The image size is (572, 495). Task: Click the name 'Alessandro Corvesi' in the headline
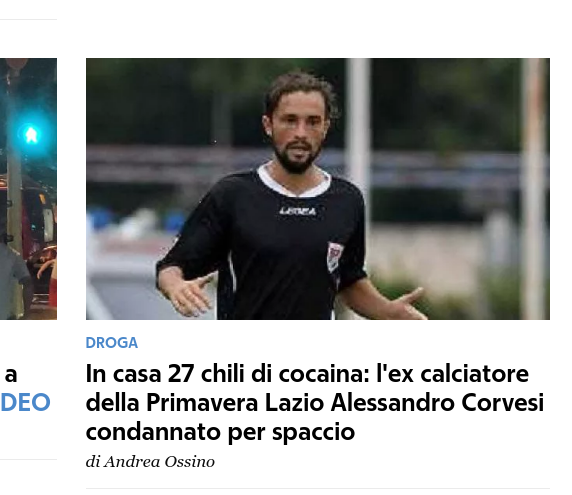(437, 403)
